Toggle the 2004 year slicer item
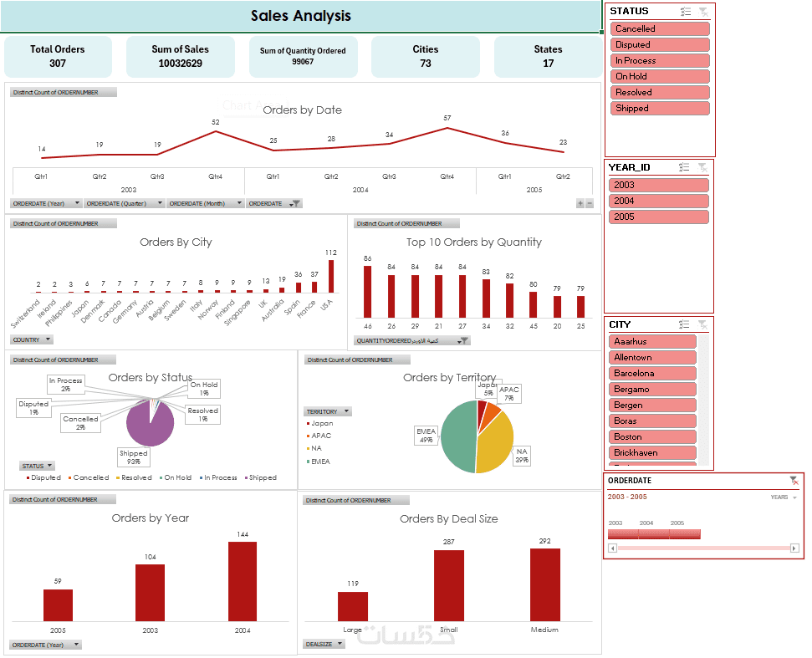The height and width of the screenshot is (658, 812). coord(659,201)
